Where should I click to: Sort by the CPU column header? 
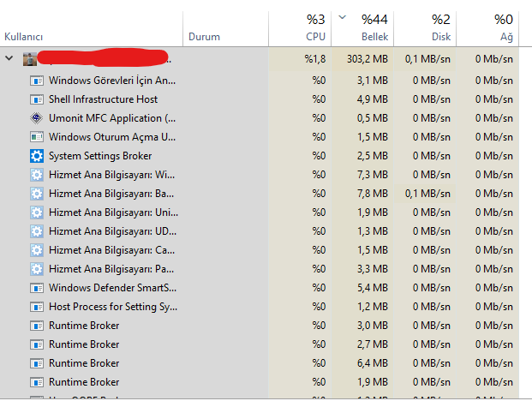point(300,29)
